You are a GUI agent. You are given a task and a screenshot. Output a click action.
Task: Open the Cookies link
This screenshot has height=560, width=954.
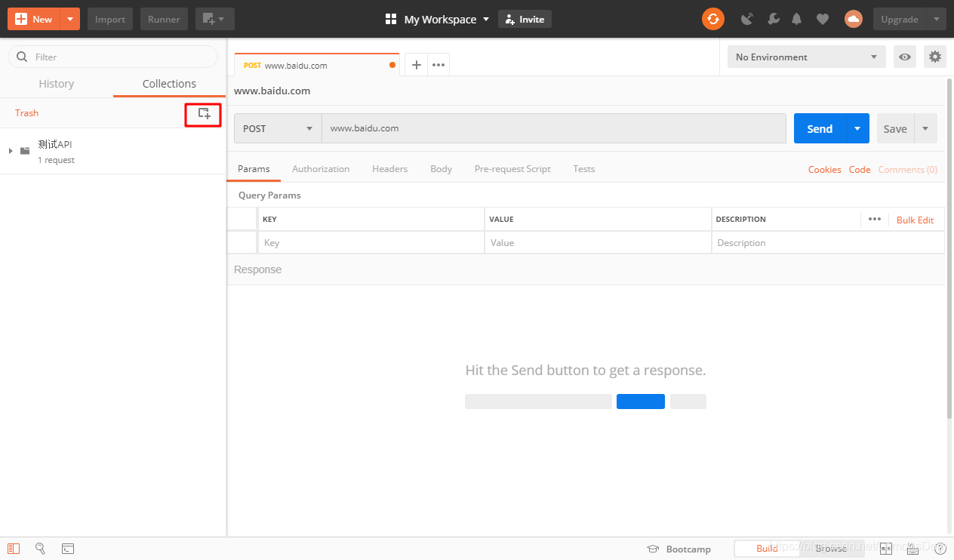coord(824,170)
